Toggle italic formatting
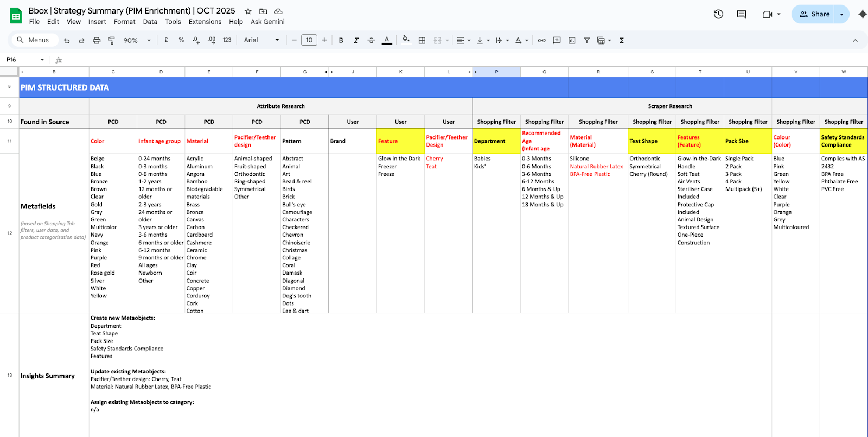Viewport: 868px width, 437px height. coord(356,40)
